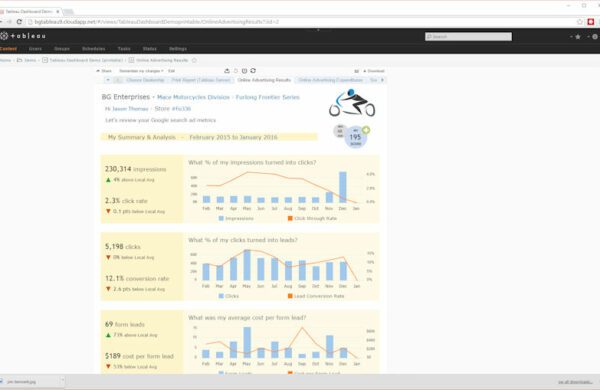600x390 pixels.
Task: Click the refresh data icon in toolbar
Action: tap(253, 71)
